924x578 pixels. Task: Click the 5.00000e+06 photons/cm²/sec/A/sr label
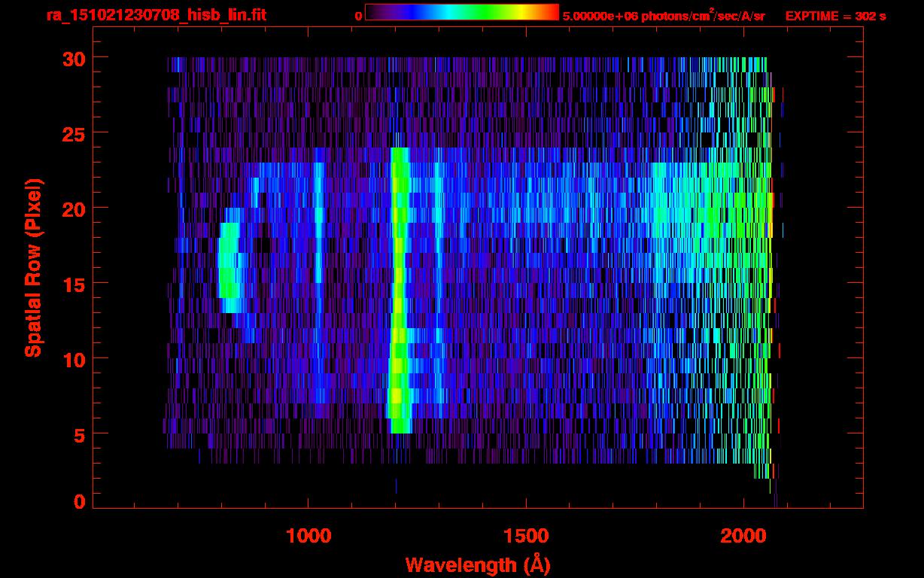click(x=664, y=16)
